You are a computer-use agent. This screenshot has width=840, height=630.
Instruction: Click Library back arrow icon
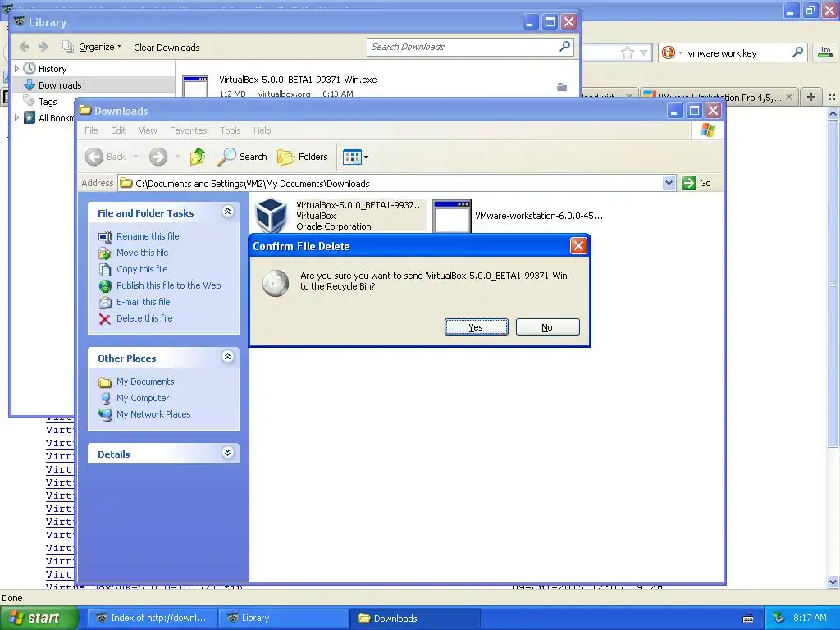point(24,47)
